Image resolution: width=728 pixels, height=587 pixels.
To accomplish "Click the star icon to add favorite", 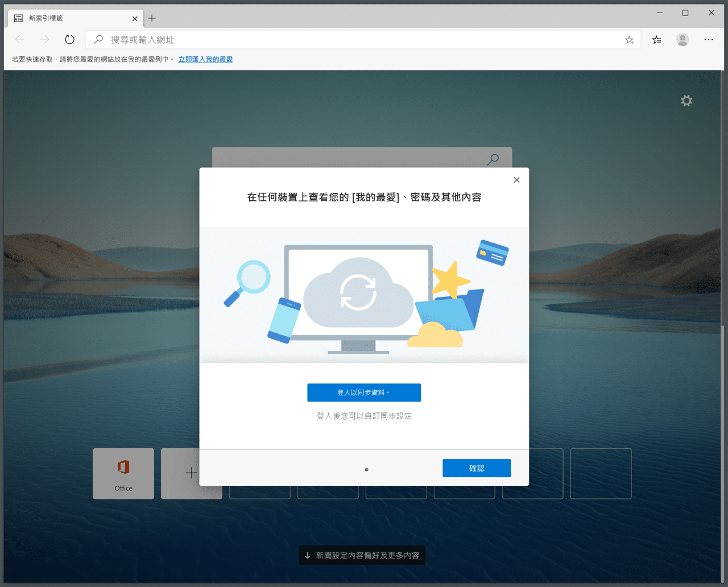I will [x=629, y=39].
